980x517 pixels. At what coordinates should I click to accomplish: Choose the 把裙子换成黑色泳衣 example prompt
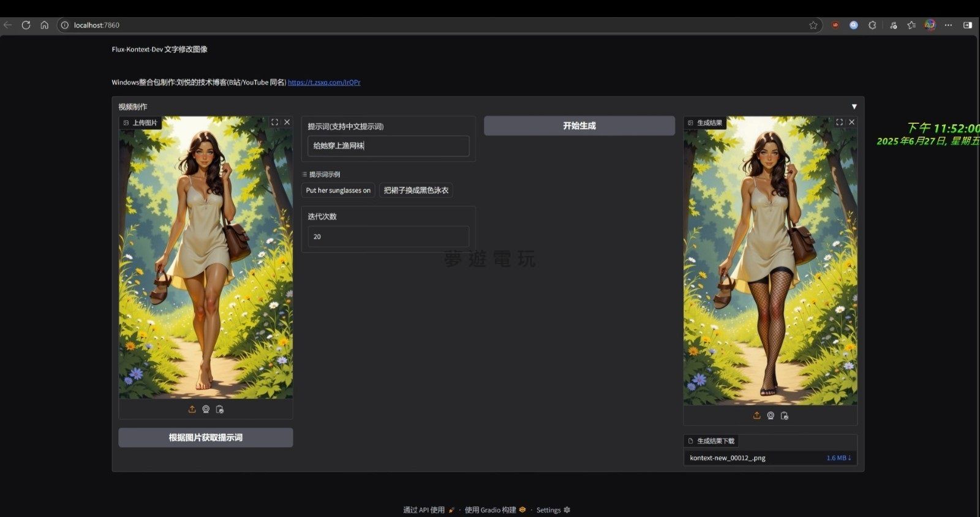pos(416,191)
